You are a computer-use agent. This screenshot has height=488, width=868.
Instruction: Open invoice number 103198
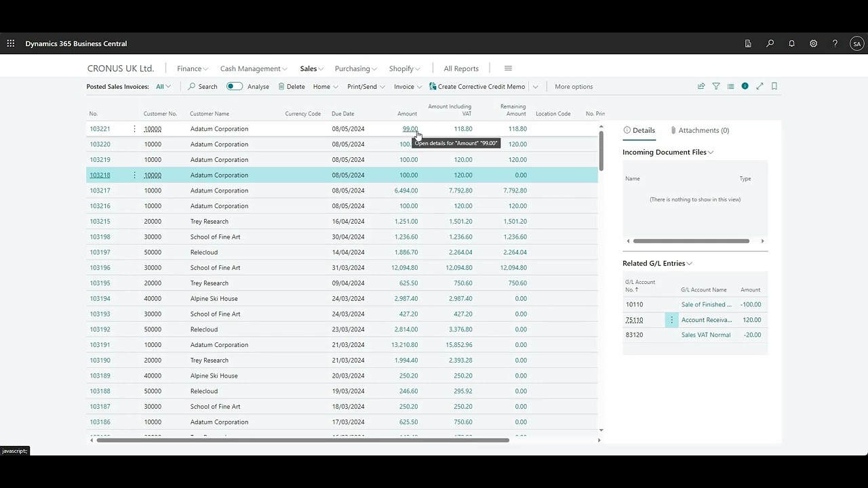click(100, 237)
